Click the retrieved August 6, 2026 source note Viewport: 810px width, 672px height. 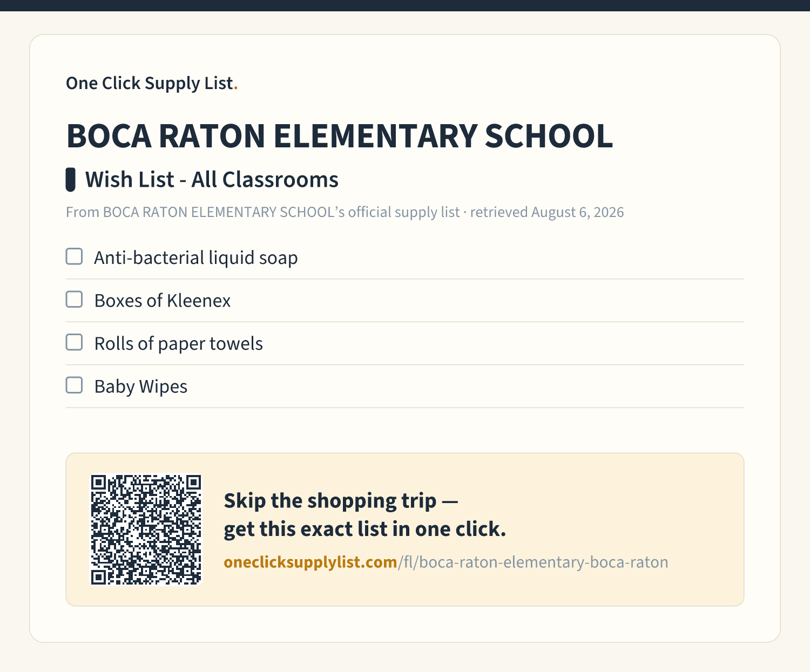[547, 212]
